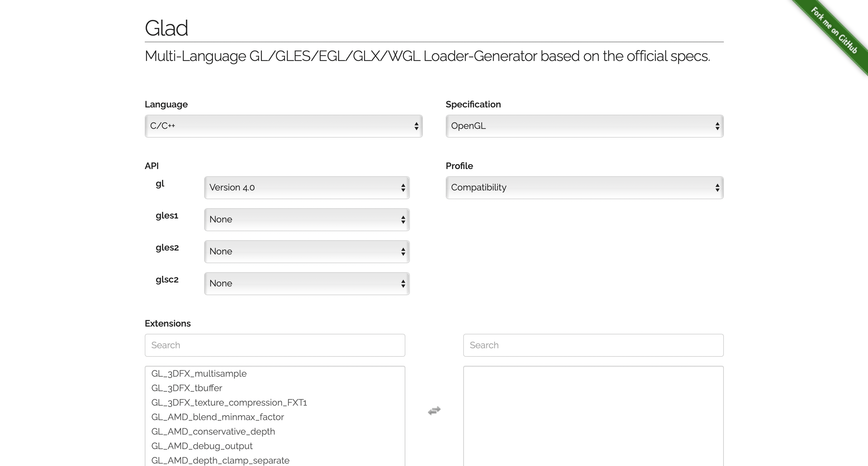Open the Specification dropdown showing OpenGL

pyautogui.click(x=584, y=126)
